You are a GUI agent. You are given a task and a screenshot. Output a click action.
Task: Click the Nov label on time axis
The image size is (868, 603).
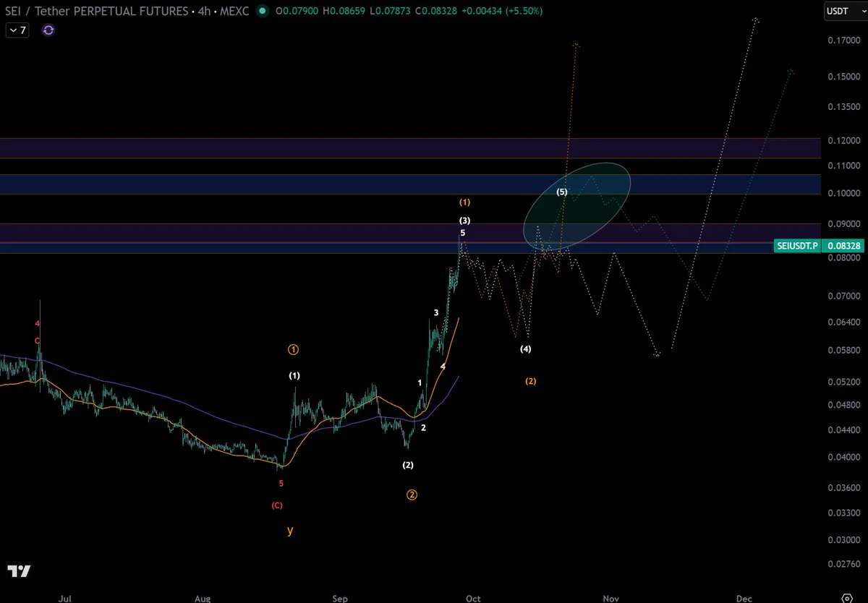coord(611,599)
